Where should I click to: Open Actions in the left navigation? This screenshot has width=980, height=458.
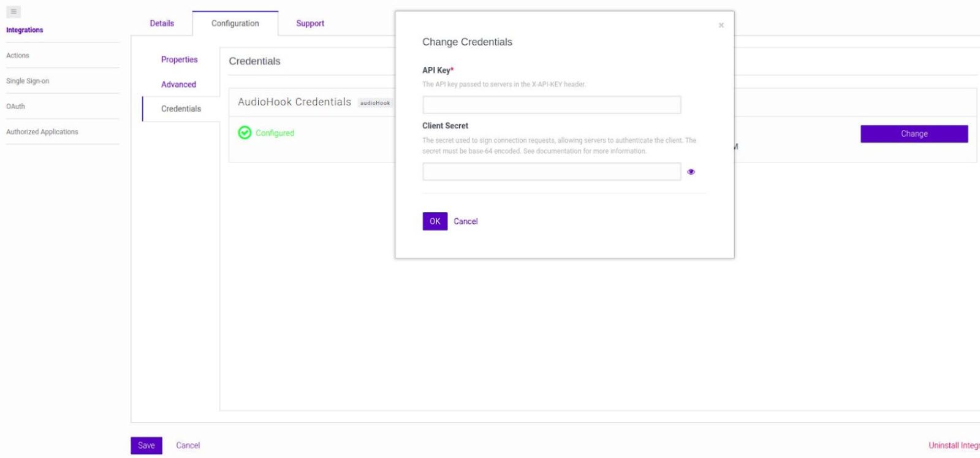click(18, 55)
